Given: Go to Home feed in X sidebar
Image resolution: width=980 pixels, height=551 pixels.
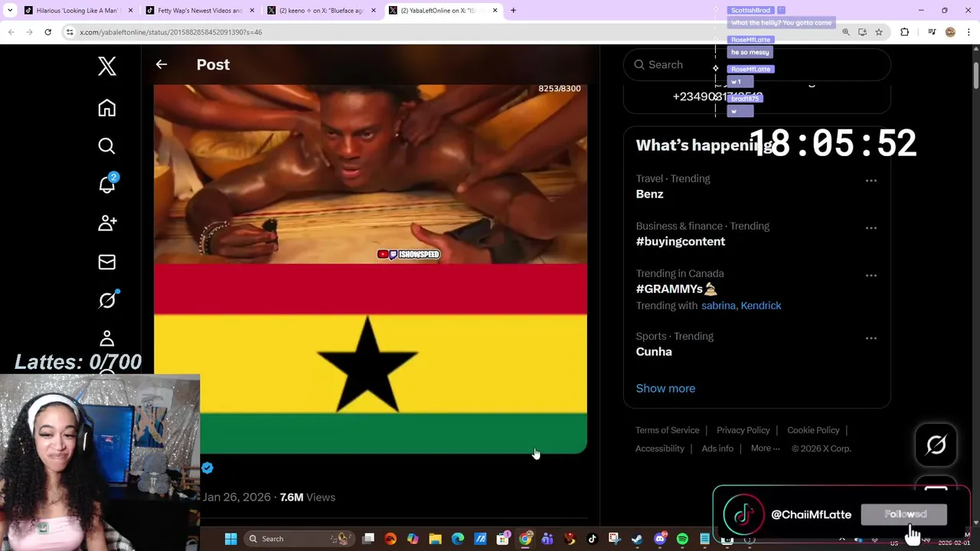Looking at the screenshot, I should (x=107, y=108).
